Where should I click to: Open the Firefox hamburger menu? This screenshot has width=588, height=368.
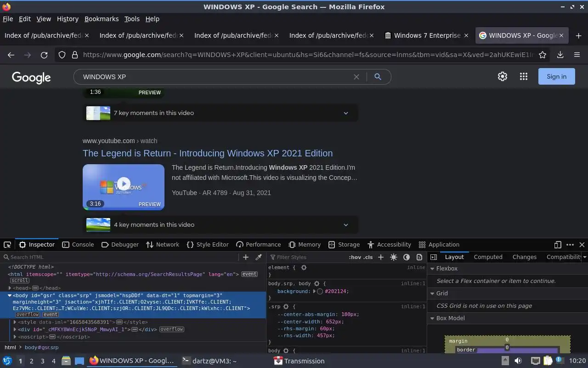click(577, 55)
